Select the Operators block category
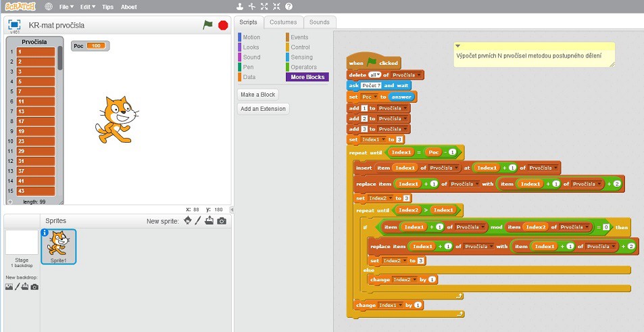This screenshot has width=644, height=332. pos(303,67)
